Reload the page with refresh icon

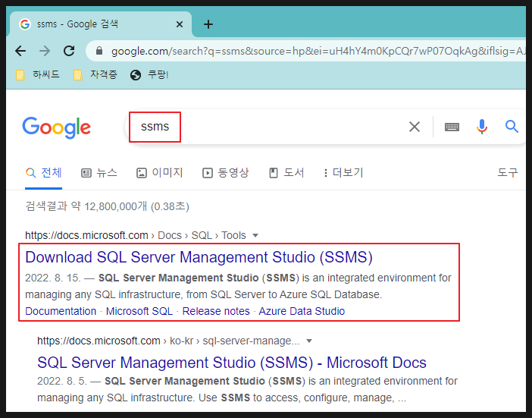pyautogui.click(x=69, y=51)
